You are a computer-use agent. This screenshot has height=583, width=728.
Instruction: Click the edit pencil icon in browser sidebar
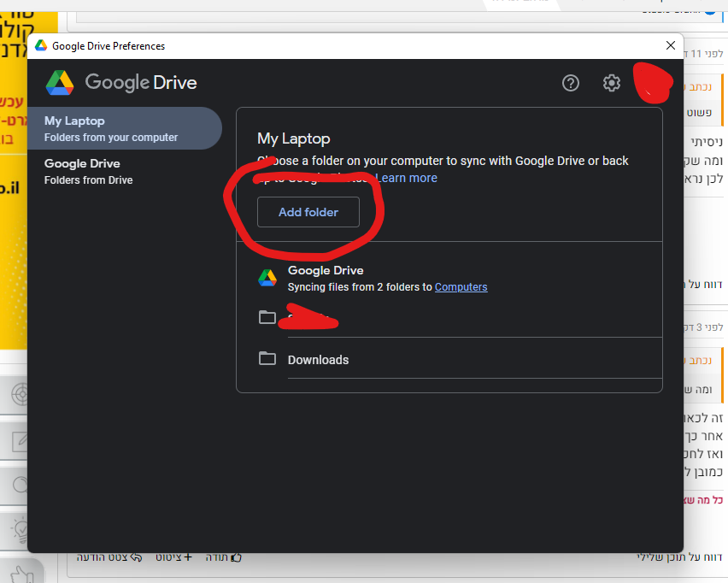pyautogui.click(x=20, y=441)
